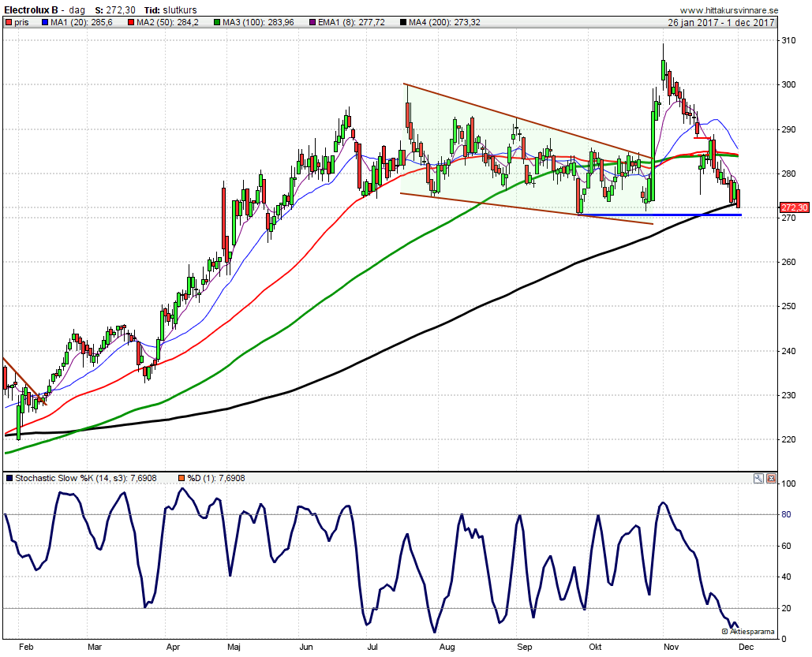Click the 'Tid: slutkurs' label
The width and height of the screenshot is (812, 657).
point(170,9)
